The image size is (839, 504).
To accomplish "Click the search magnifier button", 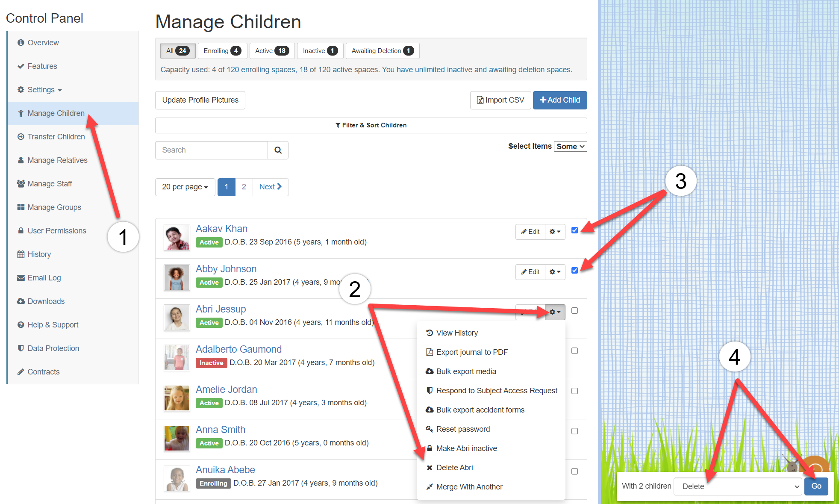I will pyautogui.click(x=278, y=150).
